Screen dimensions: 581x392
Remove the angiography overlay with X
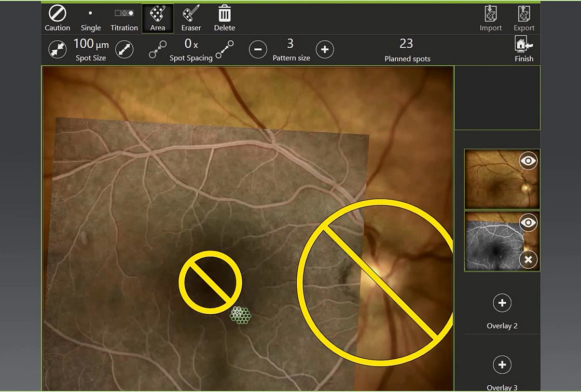click(x=529, y=259)
